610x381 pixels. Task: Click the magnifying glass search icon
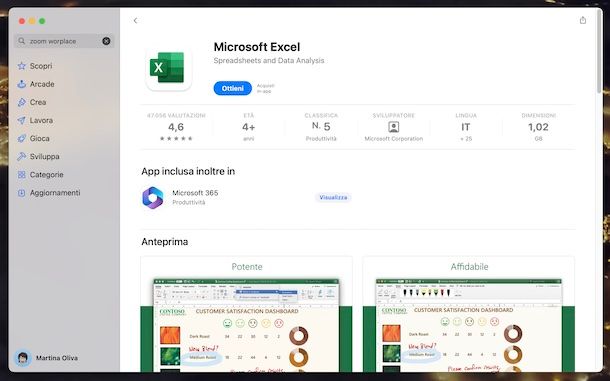pyautogui.click(x=22, y=41)
